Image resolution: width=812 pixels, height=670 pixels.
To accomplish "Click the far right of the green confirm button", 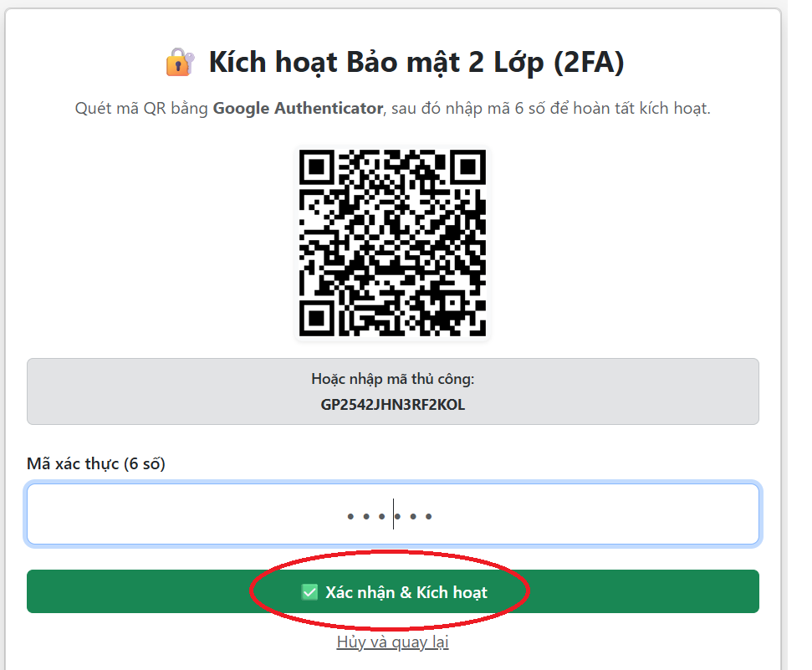I will (719, 591).
